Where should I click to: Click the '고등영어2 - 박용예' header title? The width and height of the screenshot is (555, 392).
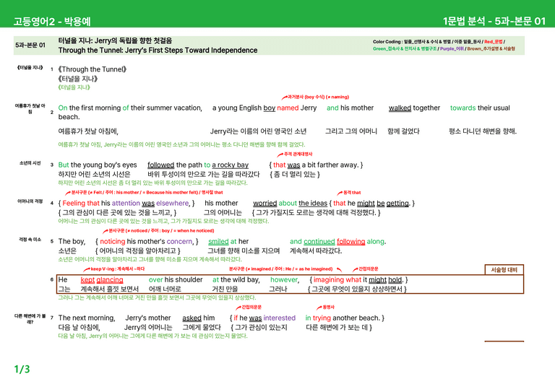52,22
